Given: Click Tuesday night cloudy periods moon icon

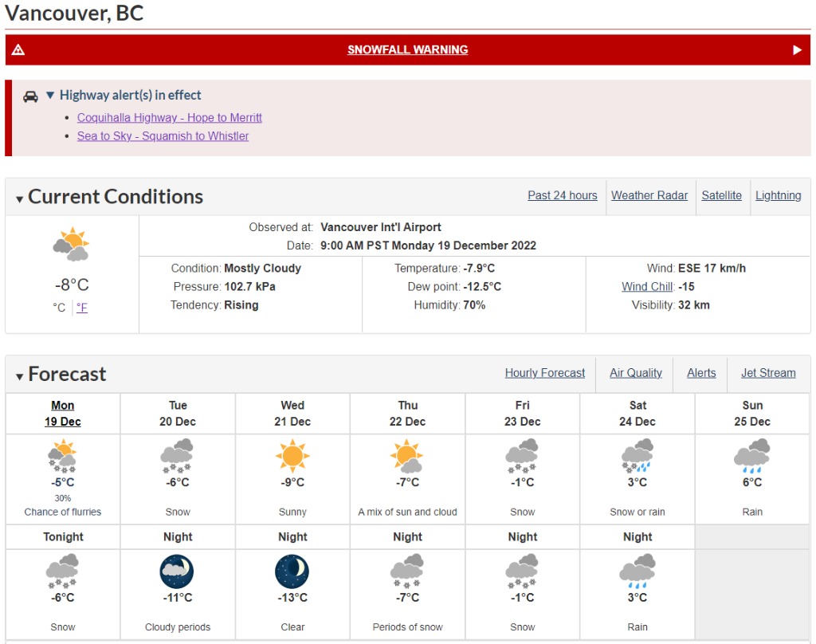Looking at the screenshot, I should [x=177, y=571].
